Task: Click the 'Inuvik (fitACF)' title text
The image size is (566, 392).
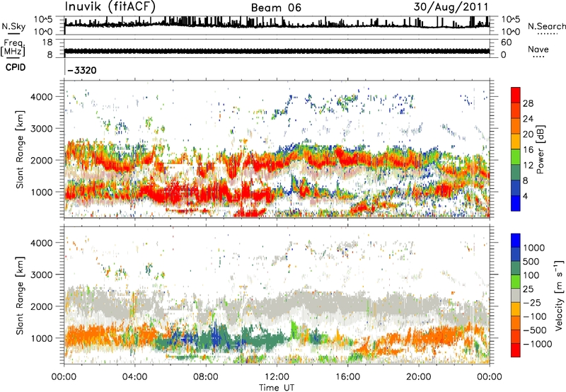Action: [x=110, y=6]
